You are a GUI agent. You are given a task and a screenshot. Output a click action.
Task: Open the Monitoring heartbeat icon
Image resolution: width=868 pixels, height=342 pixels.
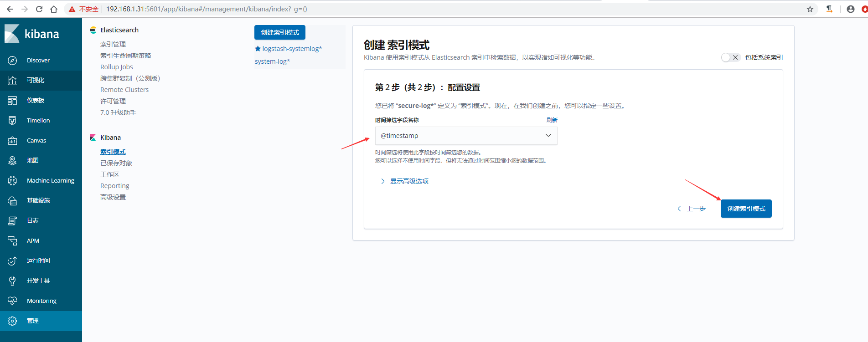click(12, 301)
